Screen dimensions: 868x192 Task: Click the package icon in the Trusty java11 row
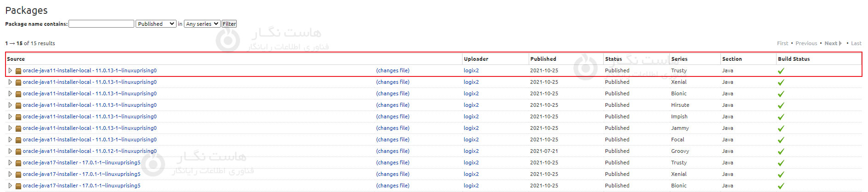(x=18, y=71)
